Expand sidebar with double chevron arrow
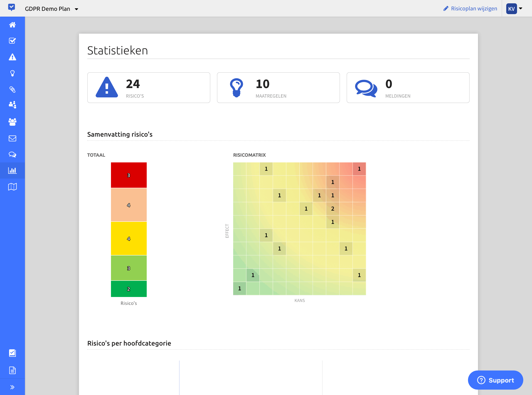The image size is (532, 395). pyautogui.click(x=12, y=387)
